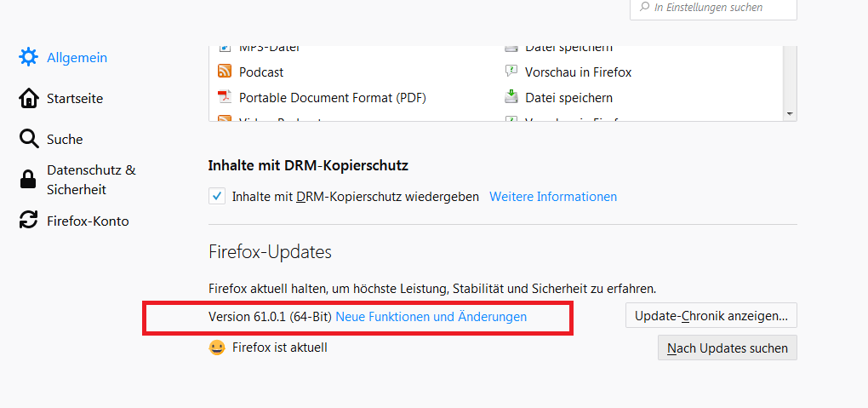Click the Vorschau in Firefox icon for Podcast
Screen dimensions: 868x408
tap(511, 72)
